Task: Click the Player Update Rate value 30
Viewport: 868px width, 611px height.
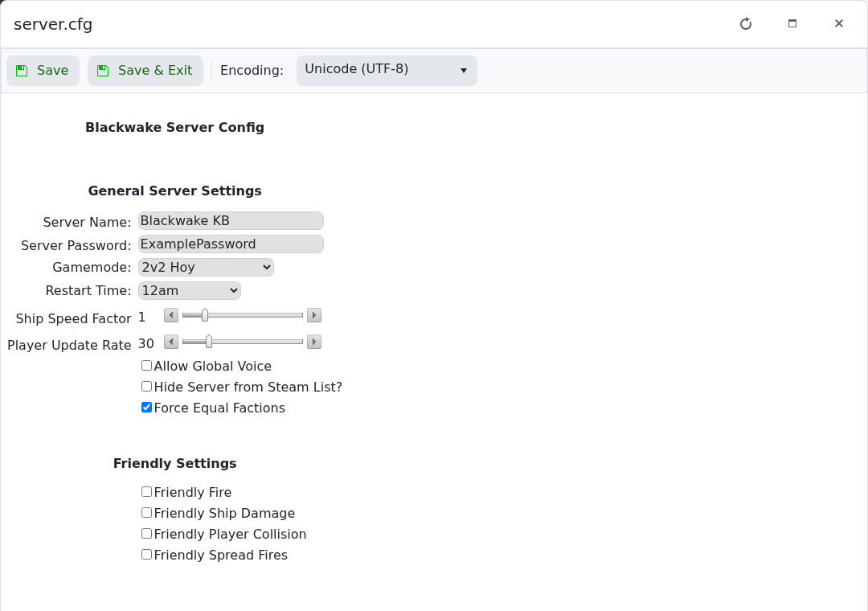Action: point(146,344)
